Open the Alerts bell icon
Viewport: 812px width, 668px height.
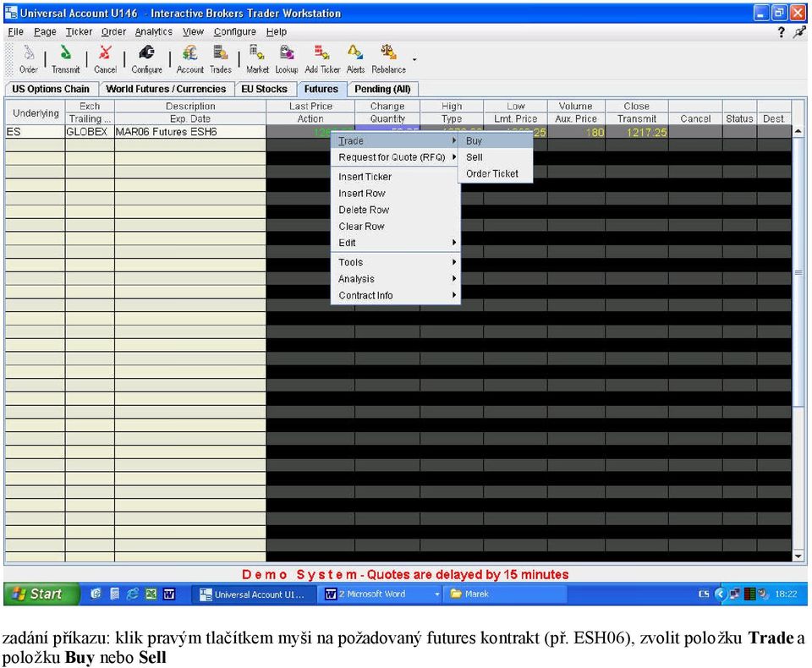coord(355,58)
